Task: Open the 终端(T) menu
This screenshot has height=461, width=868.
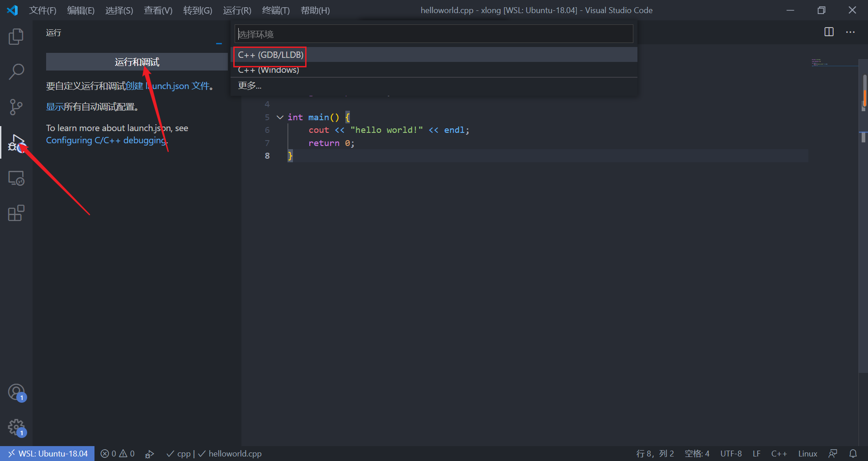Action: point(276,10)
